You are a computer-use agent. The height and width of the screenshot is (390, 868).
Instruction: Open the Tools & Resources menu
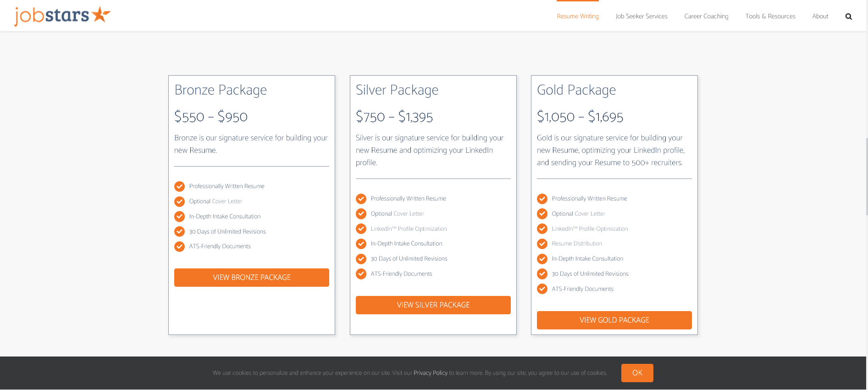[x=770, y=16]
